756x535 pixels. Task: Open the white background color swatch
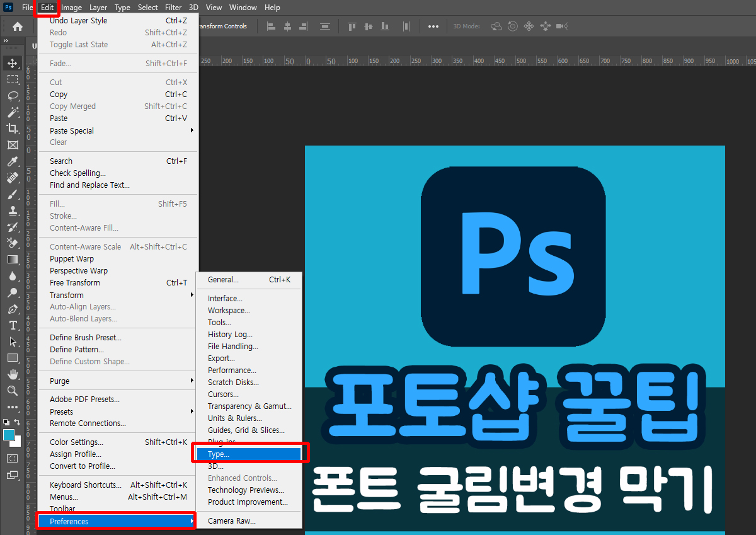[18, 444]
